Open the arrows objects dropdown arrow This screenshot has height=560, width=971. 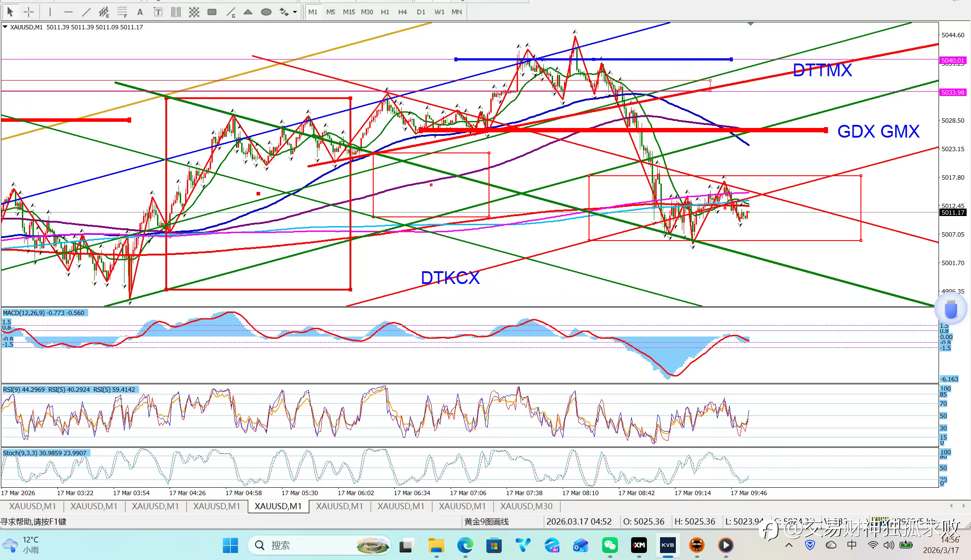click(x=295, y=12)
